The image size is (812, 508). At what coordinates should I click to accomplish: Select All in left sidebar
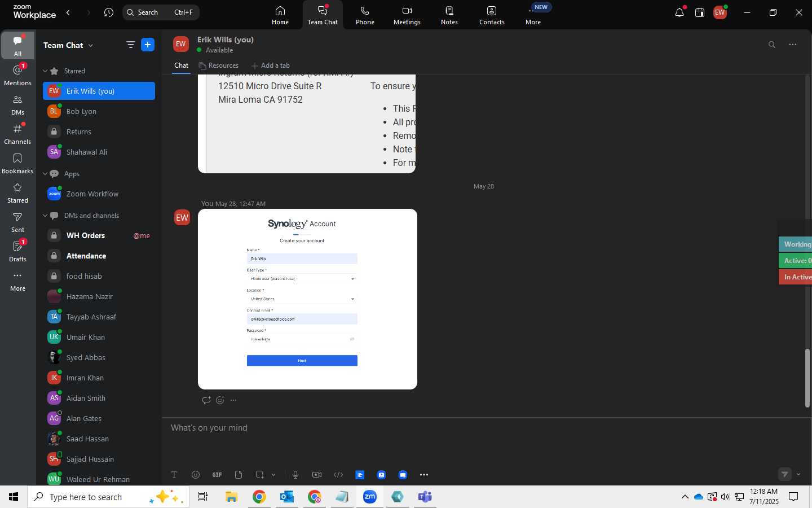pyautogui.click(x=17, y=46)
